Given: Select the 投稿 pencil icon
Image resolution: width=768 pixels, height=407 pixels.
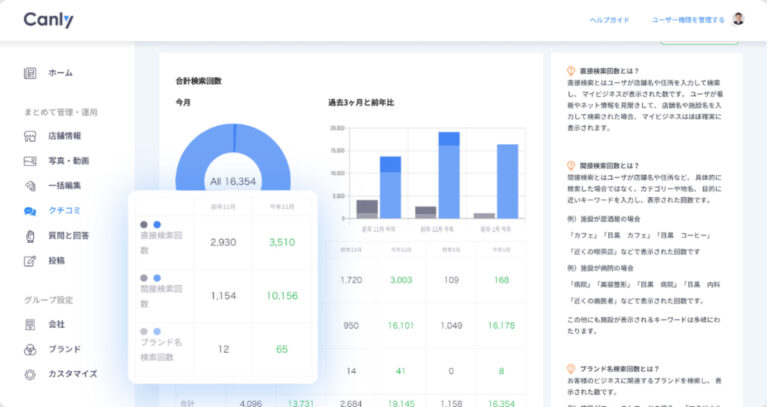Looking at the screenshot, I should tap(30, 261).
